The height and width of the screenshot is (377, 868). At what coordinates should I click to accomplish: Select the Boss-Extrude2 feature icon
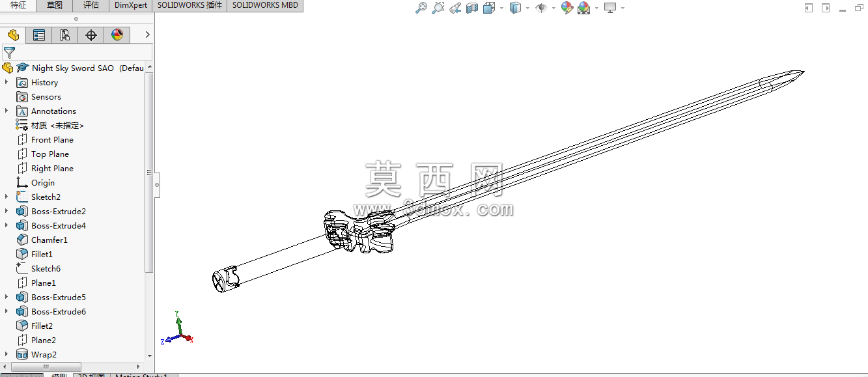(x=22, y=212)
